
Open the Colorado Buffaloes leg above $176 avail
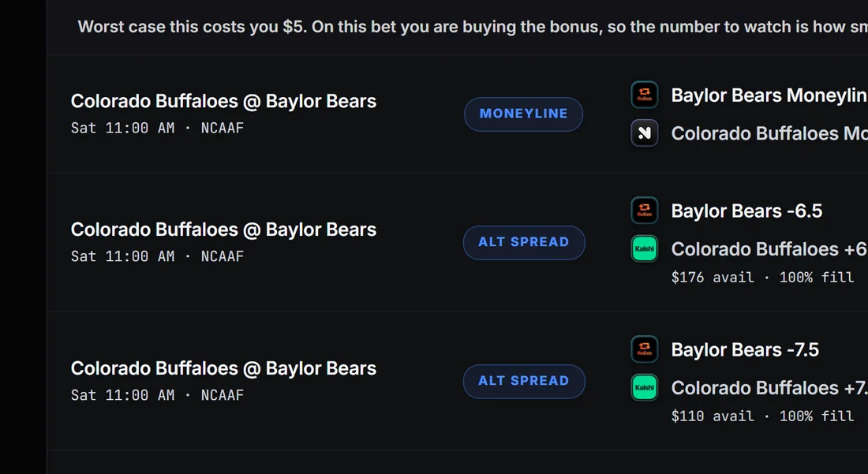click(x=769, y=249)
